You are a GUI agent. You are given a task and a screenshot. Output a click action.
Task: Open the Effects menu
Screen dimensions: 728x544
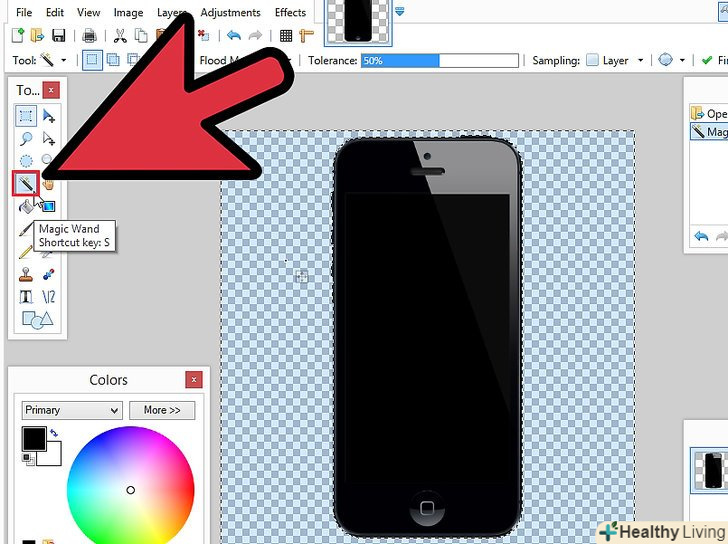tap(290, 13)
